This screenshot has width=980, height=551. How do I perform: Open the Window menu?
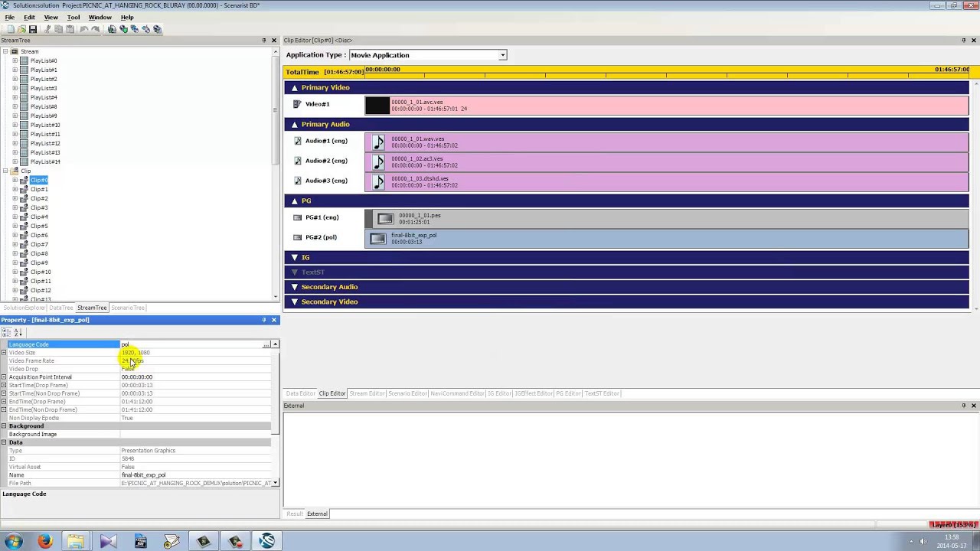(x=100, y=17)
